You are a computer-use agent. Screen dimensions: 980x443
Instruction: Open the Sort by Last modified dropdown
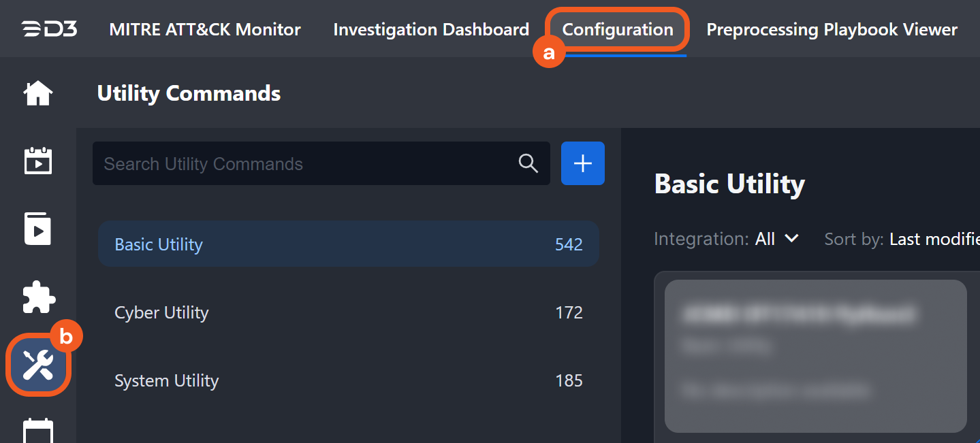(x=902, y=239)
